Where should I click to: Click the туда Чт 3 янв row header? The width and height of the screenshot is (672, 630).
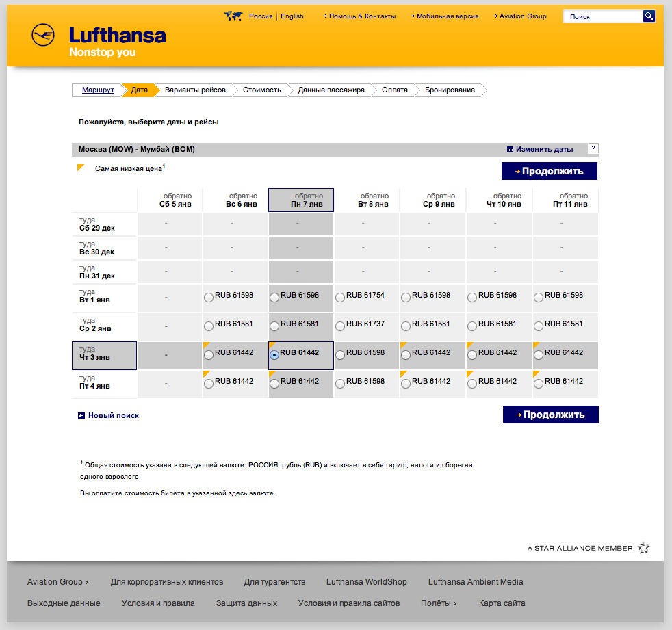(104, 356)
